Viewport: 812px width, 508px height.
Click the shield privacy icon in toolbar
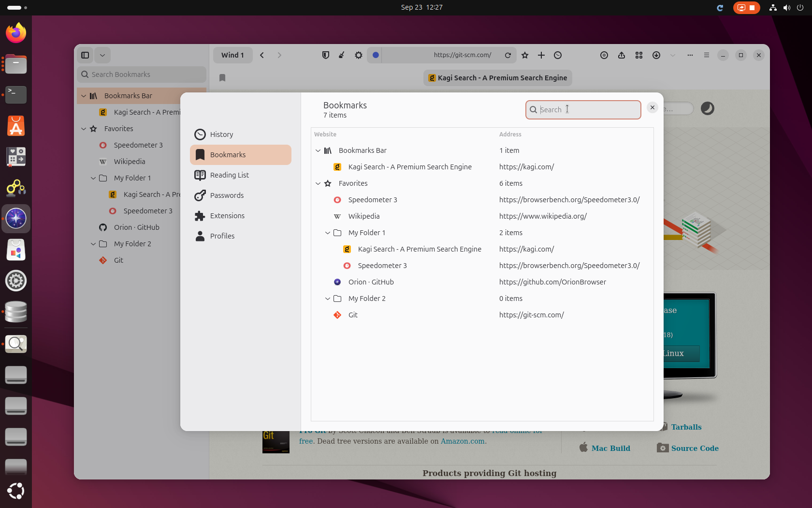pos(326,55)
